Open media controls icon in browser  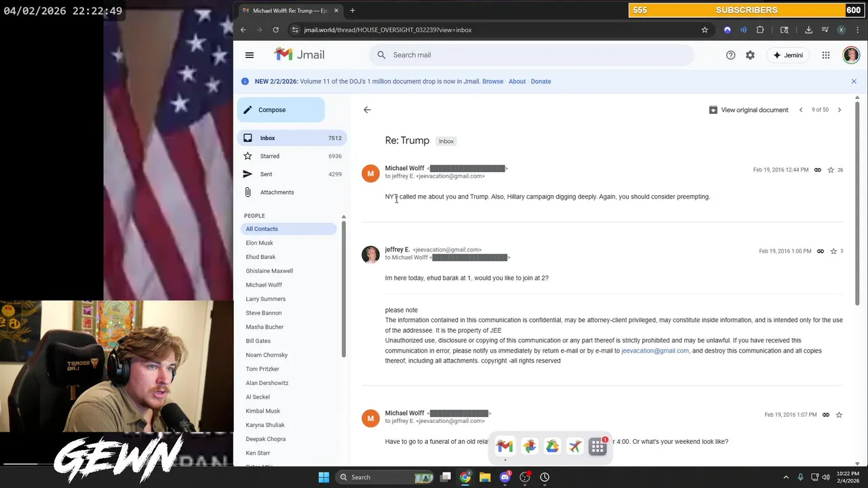pos(825,30)
